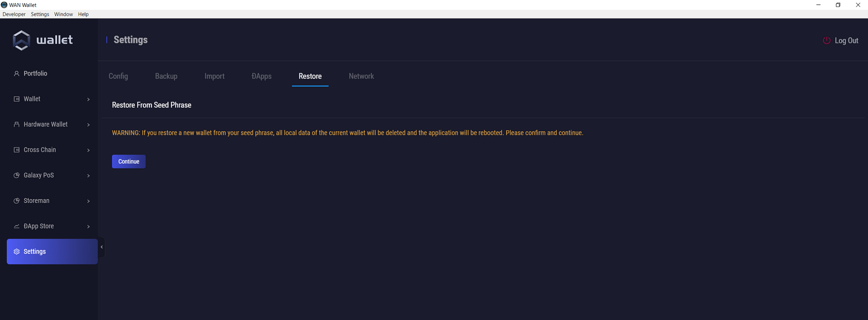Click the Wallet sidebar icon
This screenshot has width=868, height=320.
(x=16, y=99)
